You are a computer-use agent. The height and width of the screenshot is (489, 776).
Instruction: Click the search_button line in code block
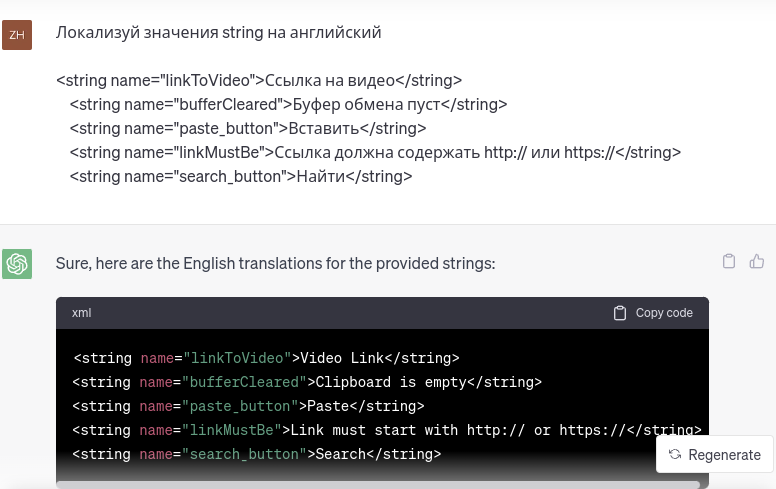coord(256,454)
